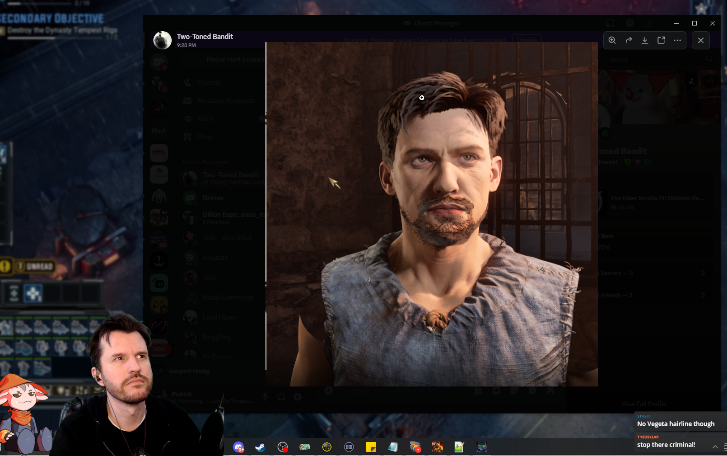Download the image with the download icon
Screen dimensions: 727x456
click(x=644, y=40)
